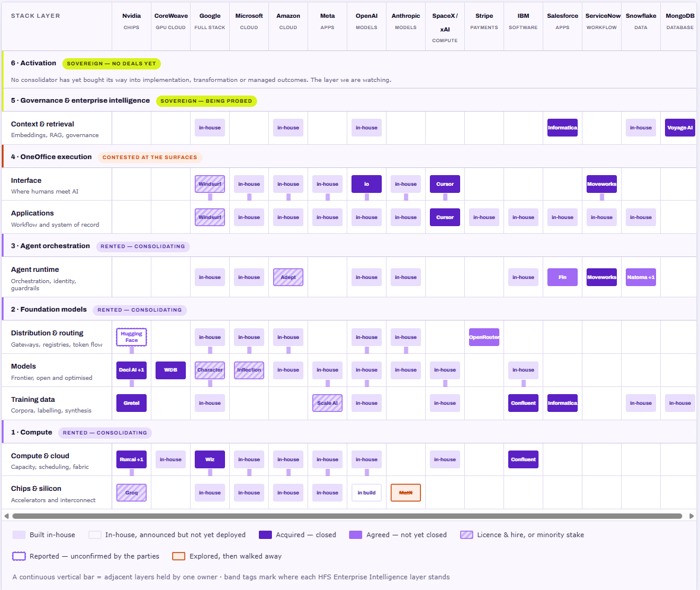Click the Moveworks cell in the Agent runtime row
Image resolution: width=700 pixels, height=590 pixels.
pos(602,277)
